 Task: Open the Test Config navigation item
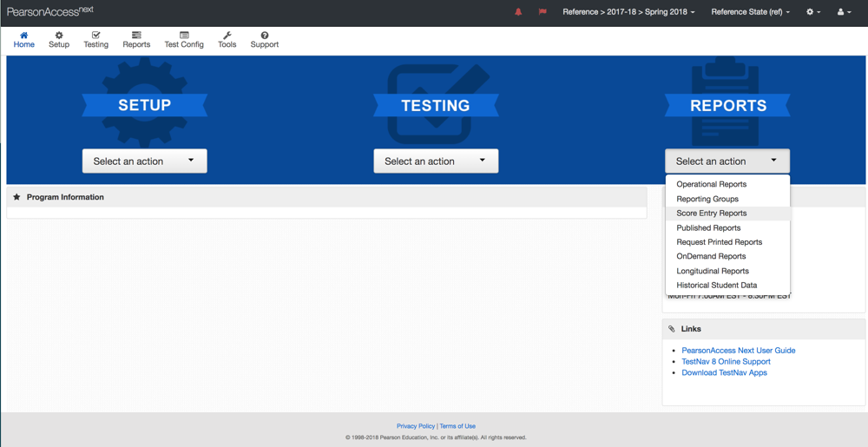[184, 40]
